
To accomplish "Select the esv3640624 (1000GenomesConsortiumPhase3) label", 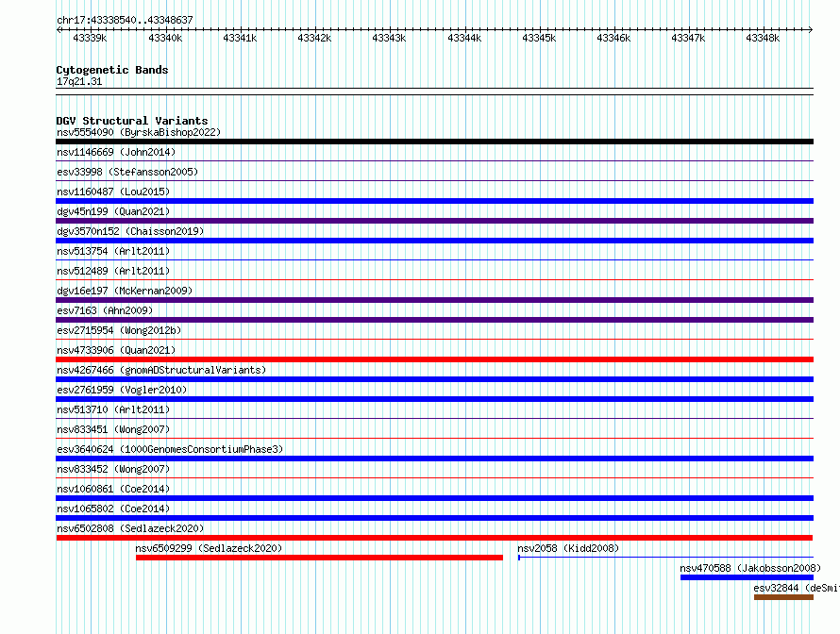I will click(170, 449).
